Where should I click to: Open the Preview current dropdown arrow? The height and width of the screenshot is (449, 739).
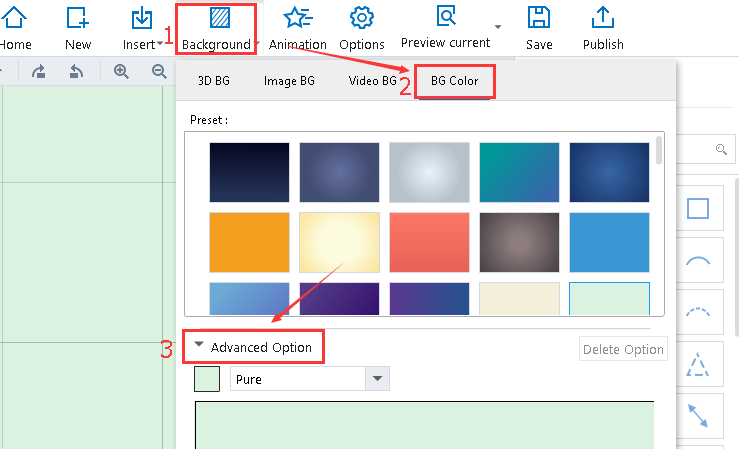(498, 26)
